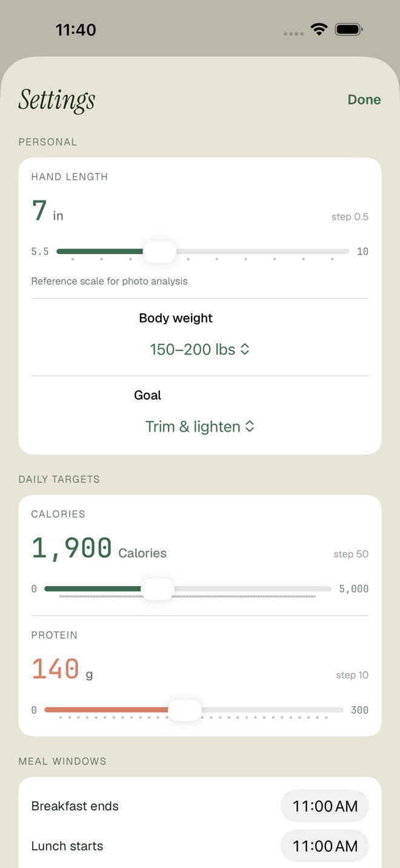The width and height of the screenshot is (400, 868).
Task: Click the Body weight up-down chevron icon
Action: click(x=245, y=349)
